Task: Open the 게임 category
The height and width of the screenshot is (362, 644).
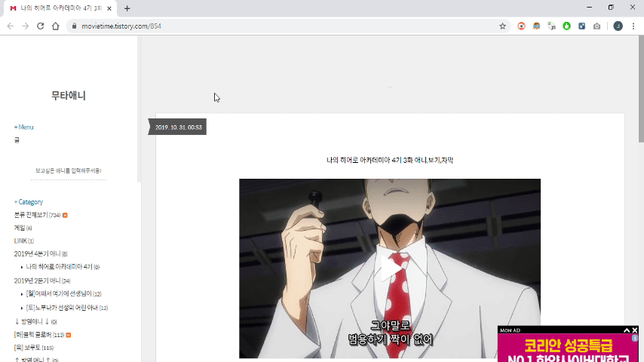Action: click(x=23, y=228)
